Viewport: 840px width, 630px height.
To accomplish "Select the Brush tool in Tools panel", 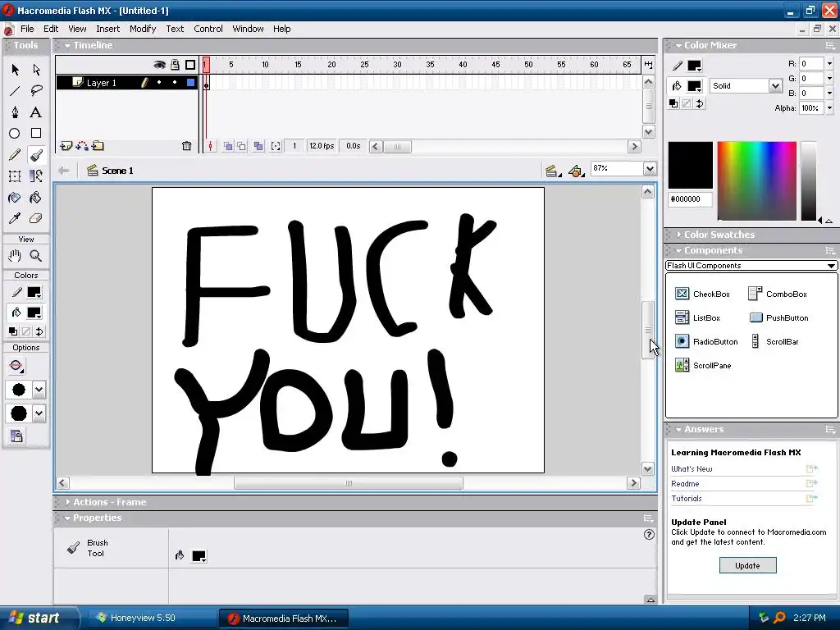I will coord(36,155).
